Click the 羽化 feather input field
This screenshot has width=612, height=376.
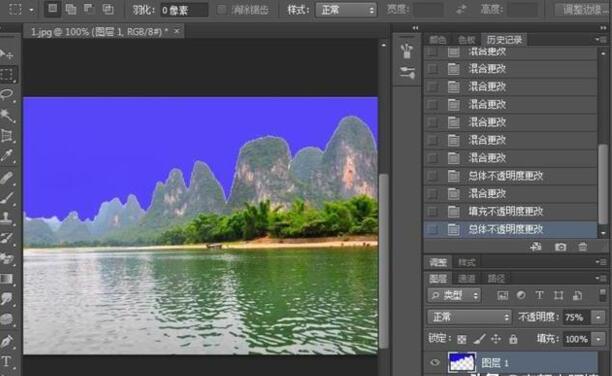coord(184,10)
